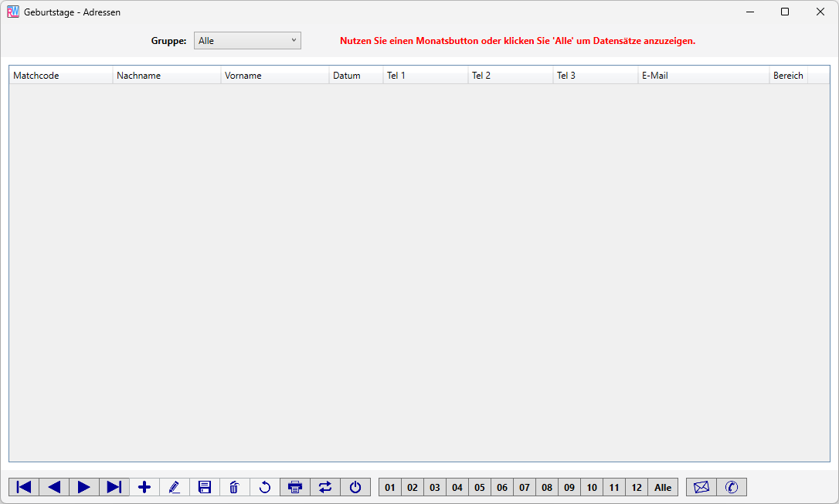Screen dimensions: 839x504
Task: Close the form with the power icon
Action: (355, 487)
